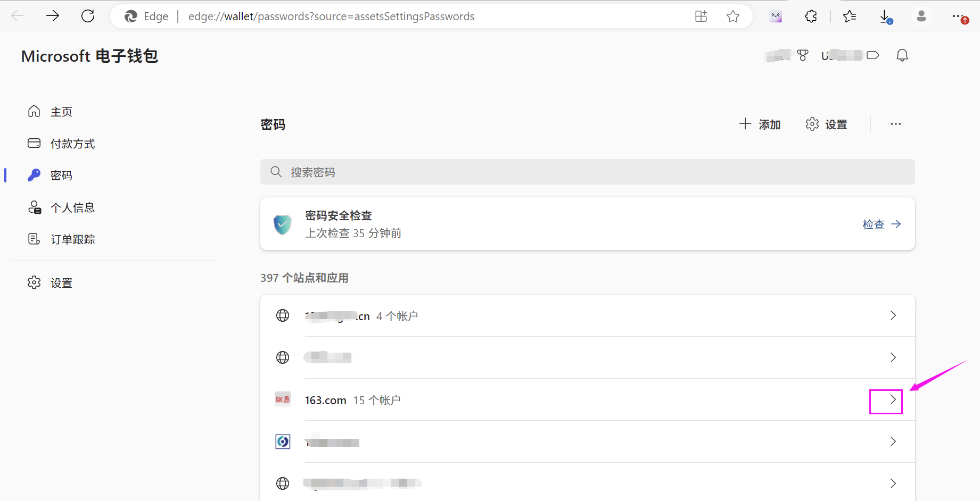Open the split screen icon in address bar

pos(701,16)
